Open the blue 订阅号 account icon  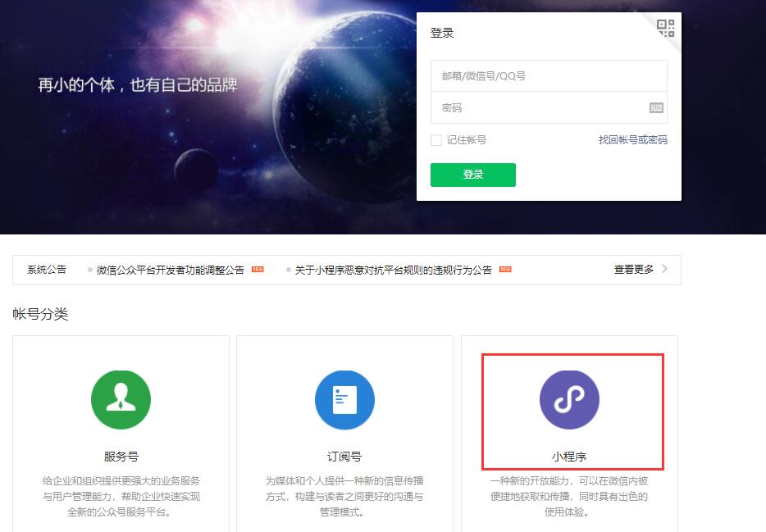pyautogui.click(x=344, y=400)
